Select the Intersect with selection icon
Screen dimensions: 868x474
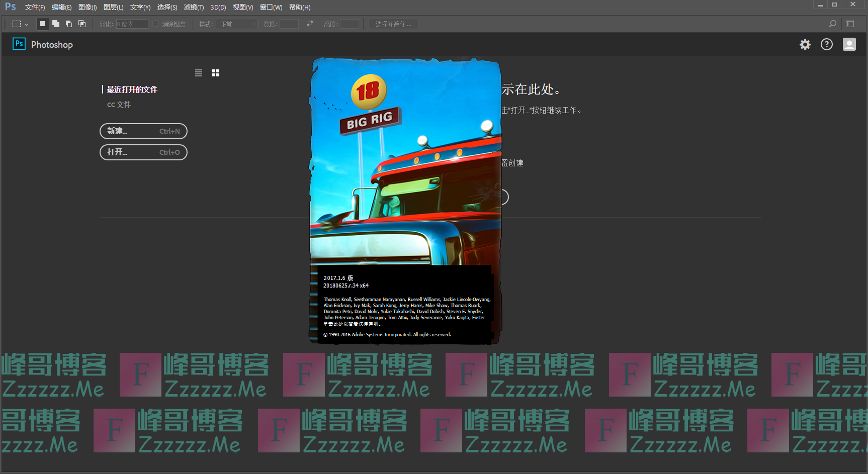pyautogui.click(x=82, y=24)
